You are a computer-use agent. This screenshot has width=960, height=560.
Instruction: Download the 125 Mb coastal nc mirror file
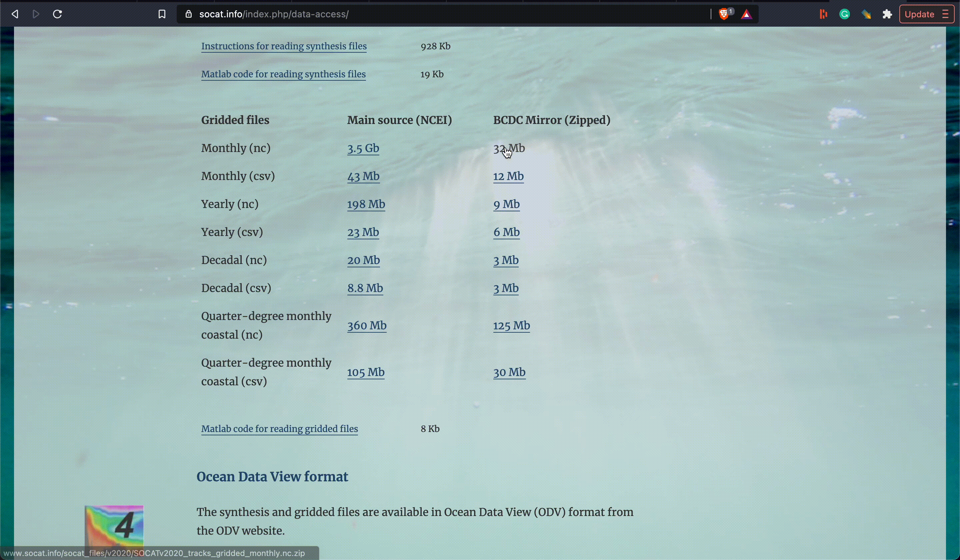click(x=511, y=326)
